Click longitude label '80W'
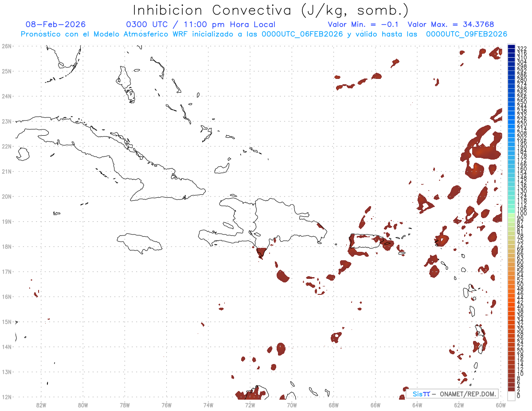 (x=83, y=404)
